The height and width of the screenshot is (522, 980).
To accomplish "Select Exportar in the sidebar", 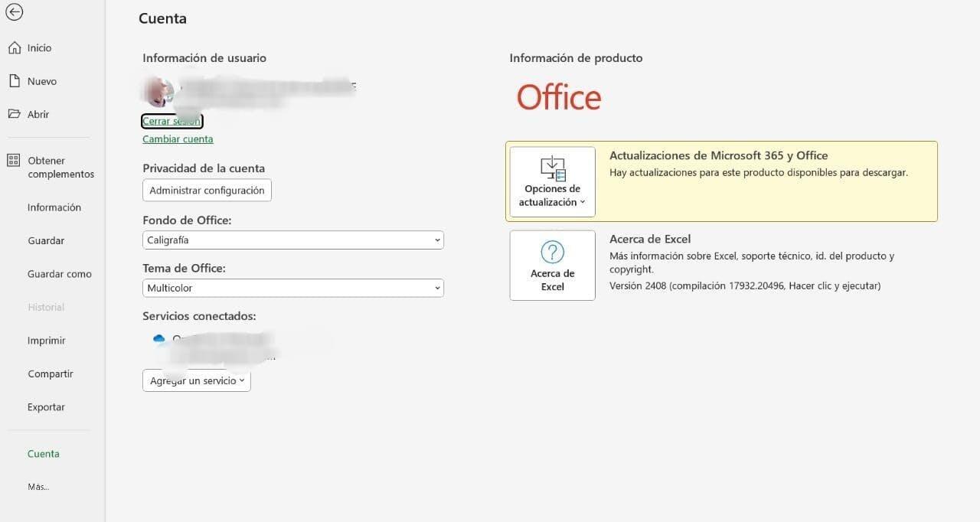I will [x=46, y=407].
